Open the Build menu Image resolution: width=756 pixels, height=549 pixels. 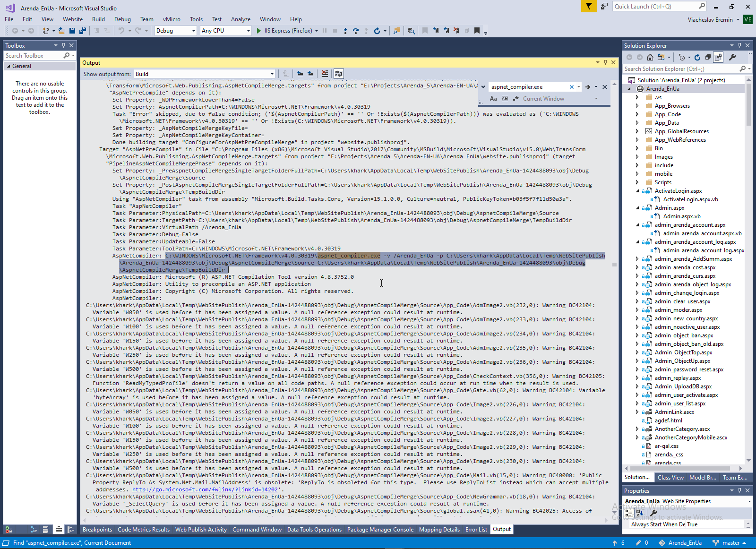(x=98, y=19)
